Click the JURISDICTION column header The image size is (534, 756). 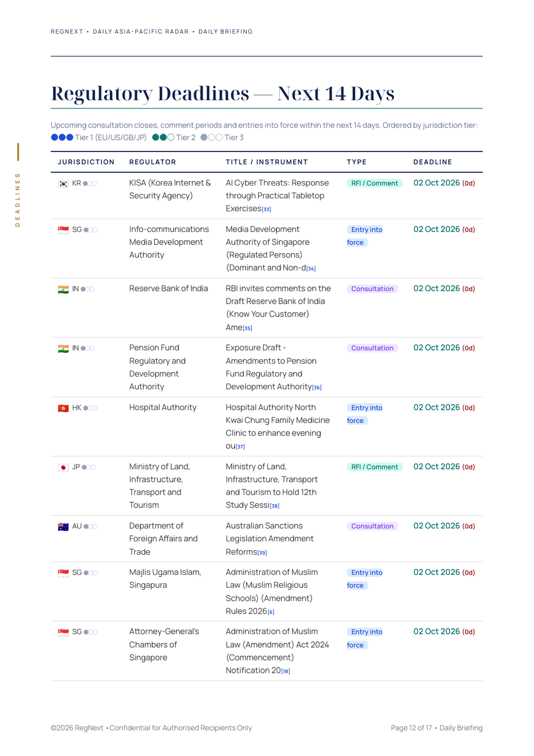86,162
